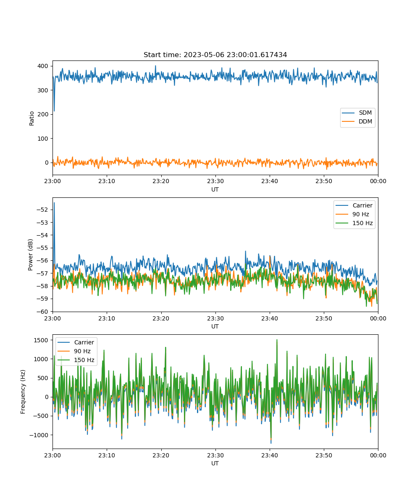Image resolution: width=420 pixels, height=504 pixels.
Task: Click the 23:10 tick under the Ratio plot
Action: tap(107, 181)
